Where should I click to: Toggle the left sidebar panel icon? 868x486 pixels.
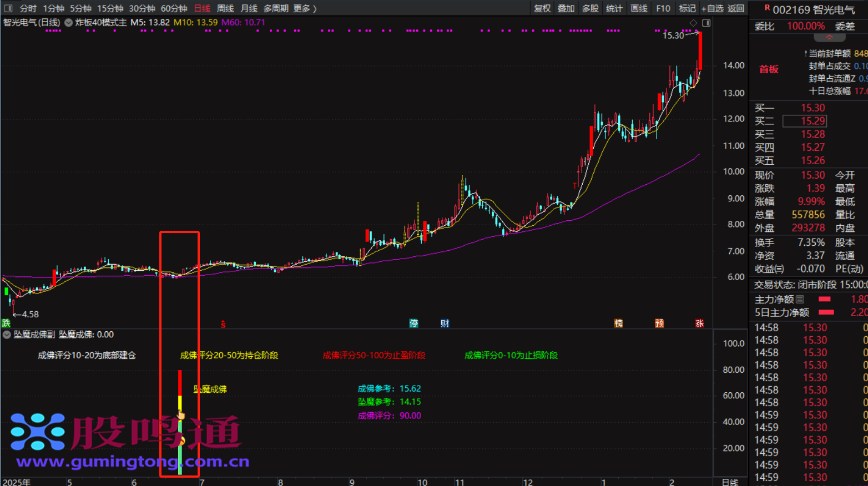tap(8, 8)
